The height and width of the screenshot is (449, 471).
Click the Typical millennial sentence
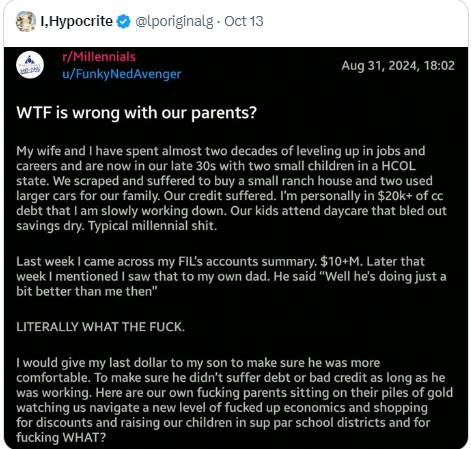pyautogui.click(x=152, y=226)
